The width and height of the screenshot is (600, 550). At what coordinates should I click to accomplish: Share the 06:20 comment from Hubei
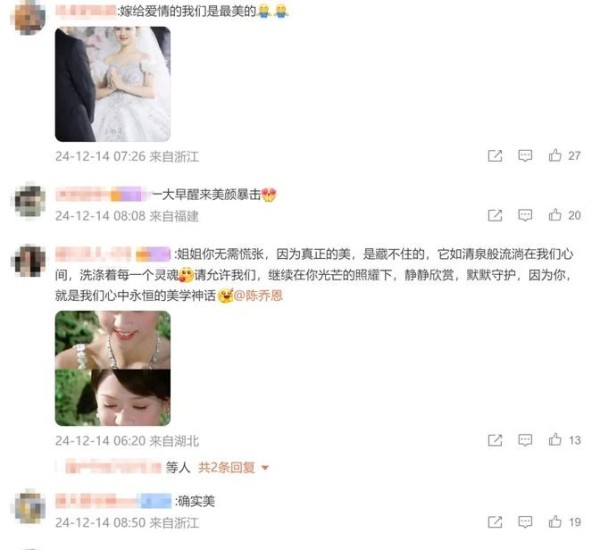495,440
